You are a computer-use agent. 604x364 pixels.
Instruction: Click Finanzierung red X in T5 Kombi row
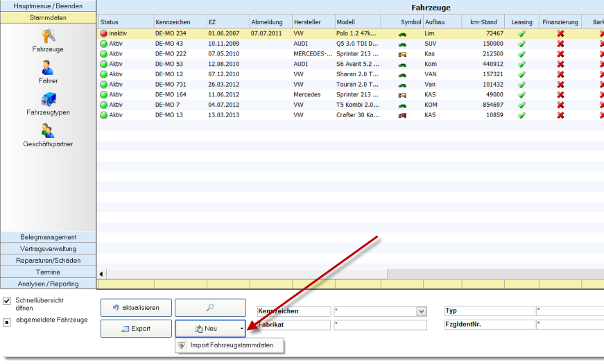point(560,105)
